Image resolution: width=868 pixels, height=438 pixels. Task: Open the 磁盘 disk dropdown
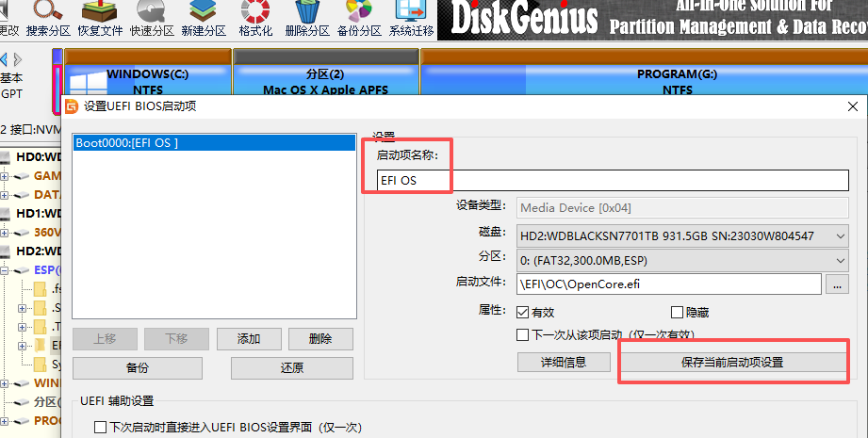click(x=682, y=236)
